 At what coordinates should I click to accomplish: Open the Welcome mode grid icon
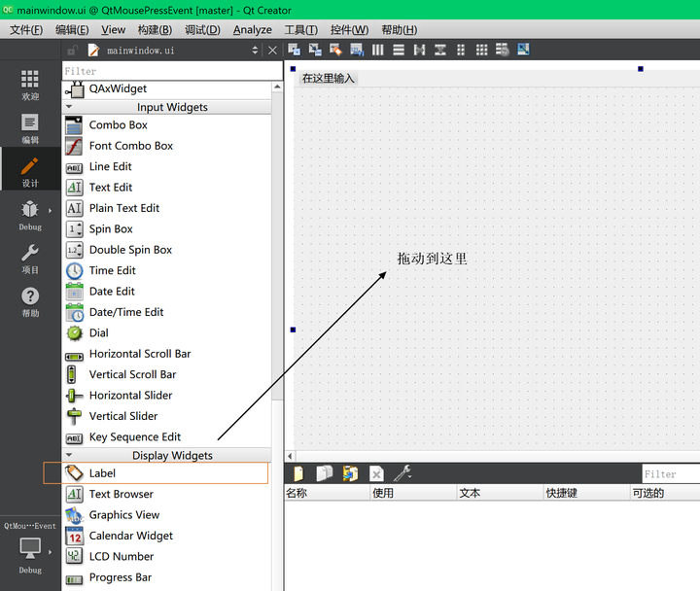[30, 82]
